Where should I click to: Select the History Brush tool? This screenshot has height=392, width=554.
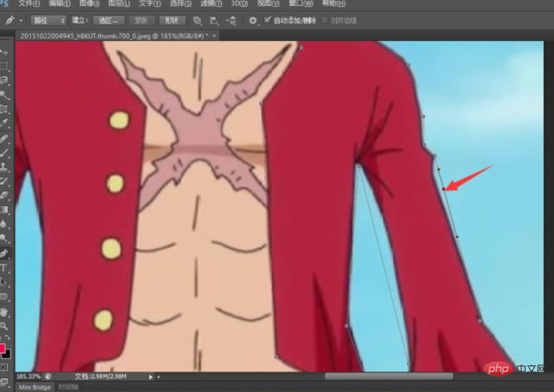pyautogui.click(x=4, y=181)
